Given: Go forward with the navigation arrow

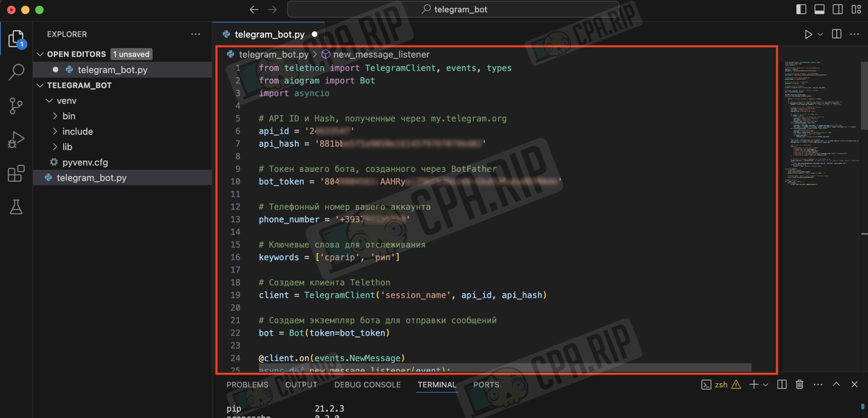Looking at the screenshot, I should click(x=273, y=9).
